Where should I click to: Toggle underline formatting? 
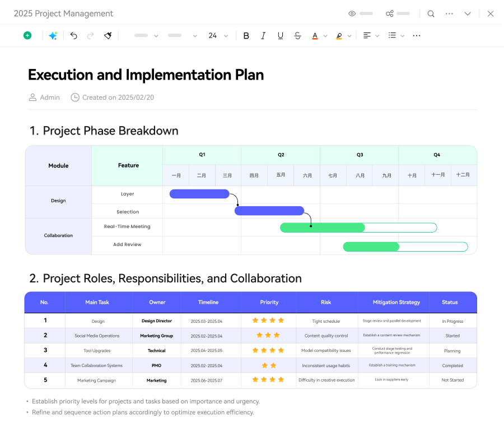281,36
